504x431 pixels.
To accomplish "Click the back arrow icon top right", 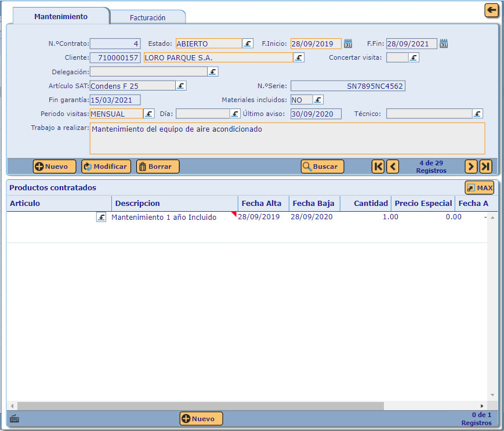I will coord(492,10).
